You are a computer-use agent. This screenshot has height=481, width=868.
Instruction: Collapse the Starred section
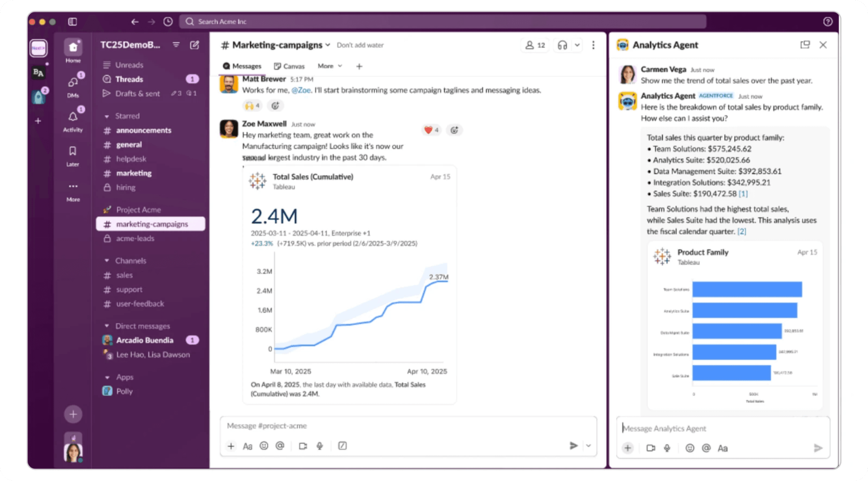pos(107,116)
